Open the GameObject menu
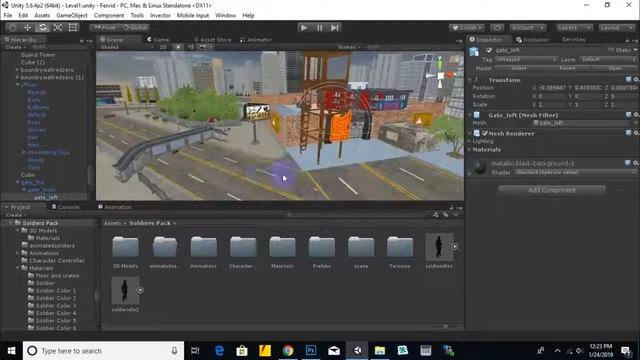Screen dimensions: 640x360 click(72, 16)
